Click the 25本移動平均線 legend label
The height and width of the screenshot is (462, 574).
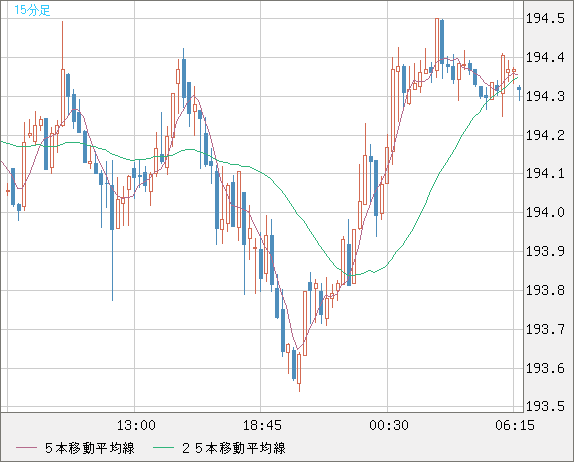(234, 448)
